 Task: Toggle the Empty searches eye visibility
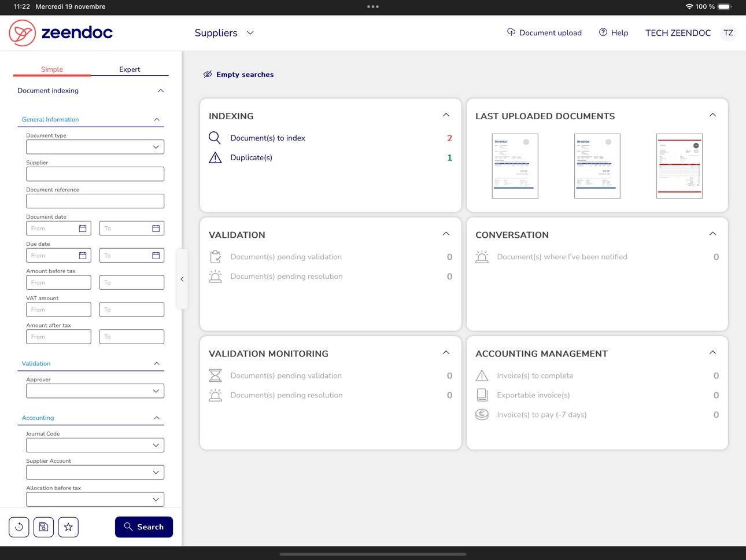coord(208,75)
